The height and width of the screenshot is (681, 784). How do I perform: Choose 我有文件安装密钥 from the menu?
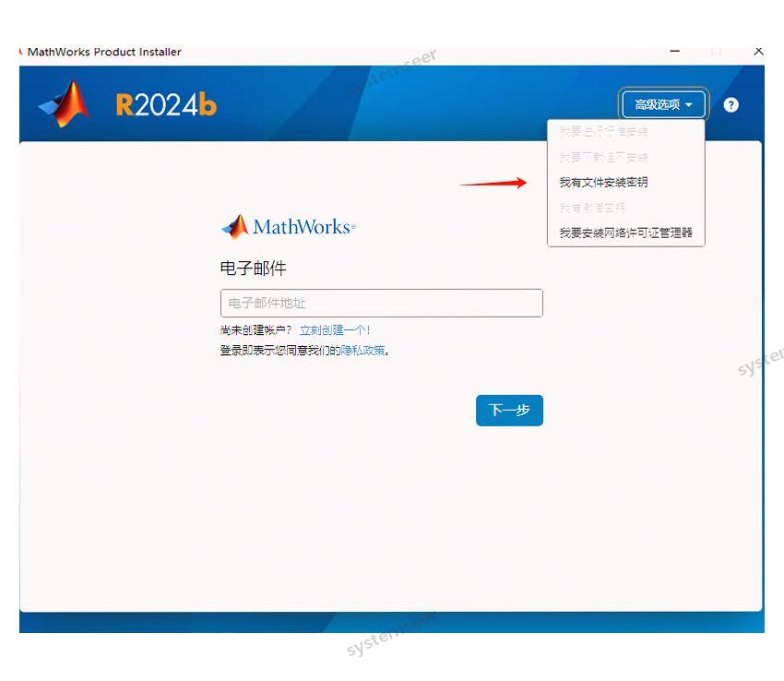(x=603, y=182)
